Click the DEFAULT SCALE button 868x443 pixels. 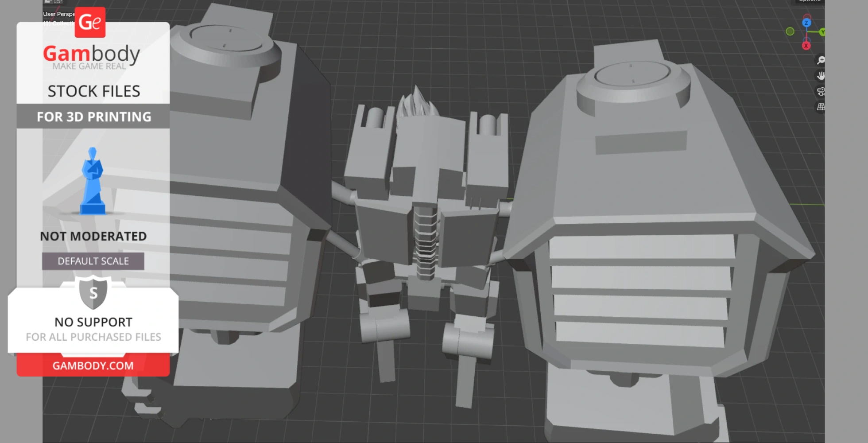[x=93, y=261]
